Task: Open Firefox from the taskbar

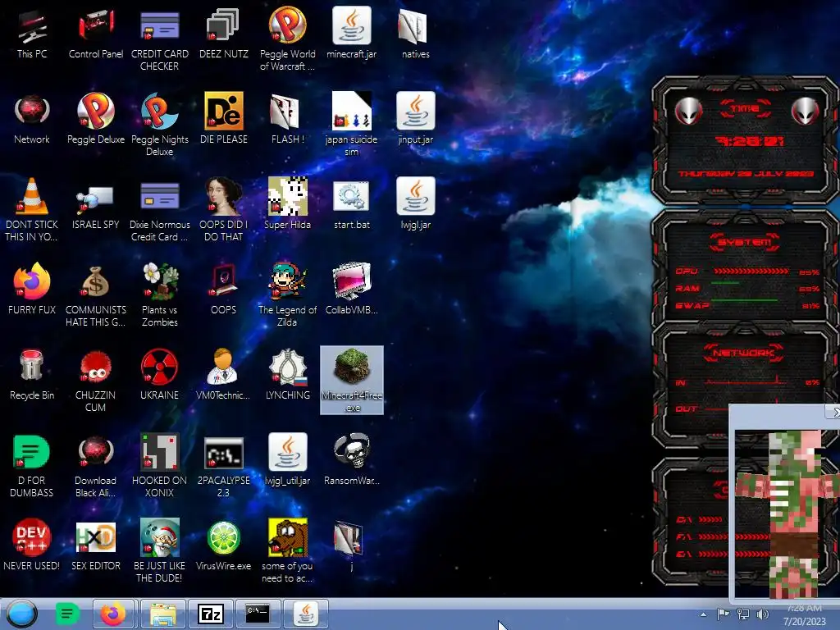Action: 113,614
